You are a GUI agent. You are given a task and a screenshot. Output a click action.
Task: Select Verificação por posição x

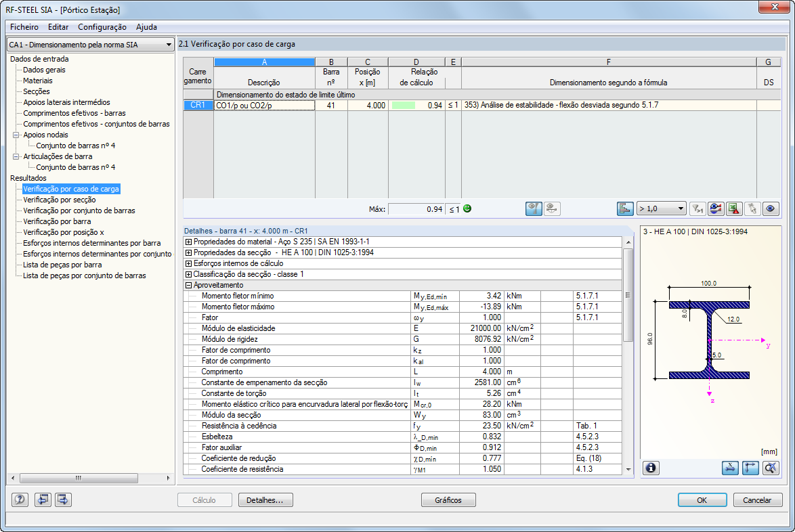(64, 232)
